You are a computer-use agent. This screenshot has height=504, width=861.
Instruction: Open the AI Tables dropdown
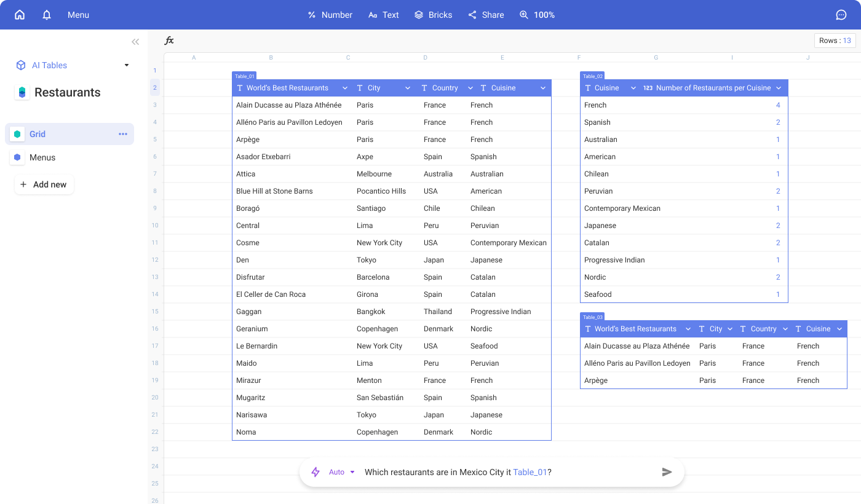pyautogui.click(x=126, y=65)
